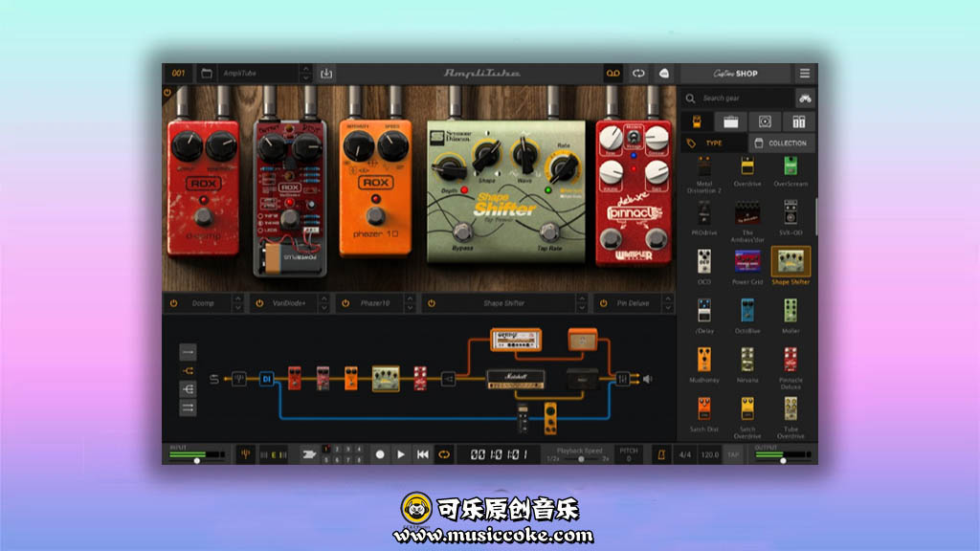The width and height of the screenshot is (980, 551).
Task: Select the three-way split routing icon
Action: [x=188, y=389]
